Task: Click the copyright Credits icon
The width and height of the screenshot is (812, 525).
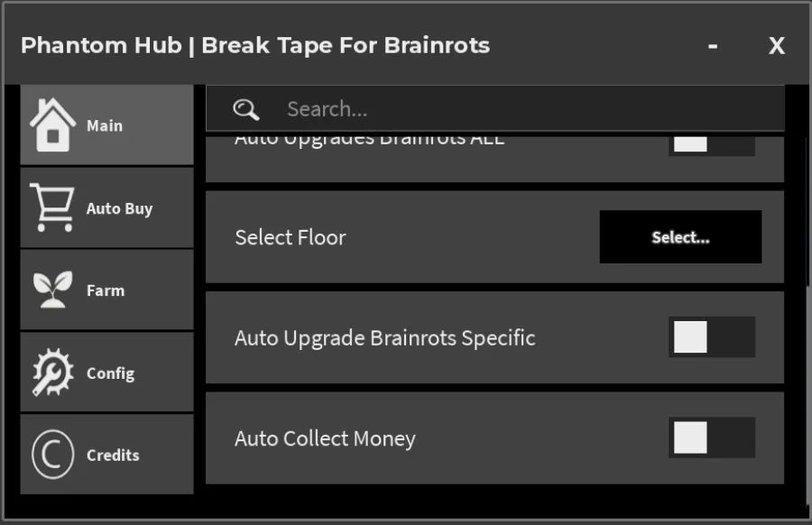Action: [52, 455]
